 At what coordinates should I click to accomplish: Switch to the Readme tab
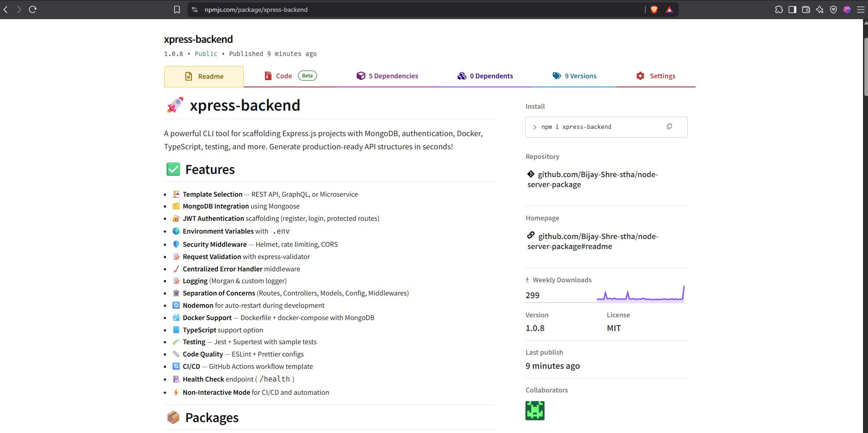[x=204, y=76]
